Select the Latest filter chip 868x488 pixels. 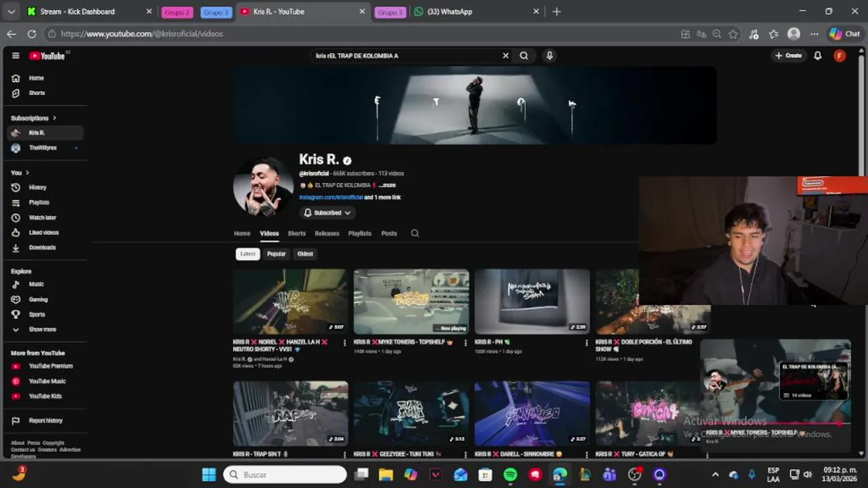248,254
